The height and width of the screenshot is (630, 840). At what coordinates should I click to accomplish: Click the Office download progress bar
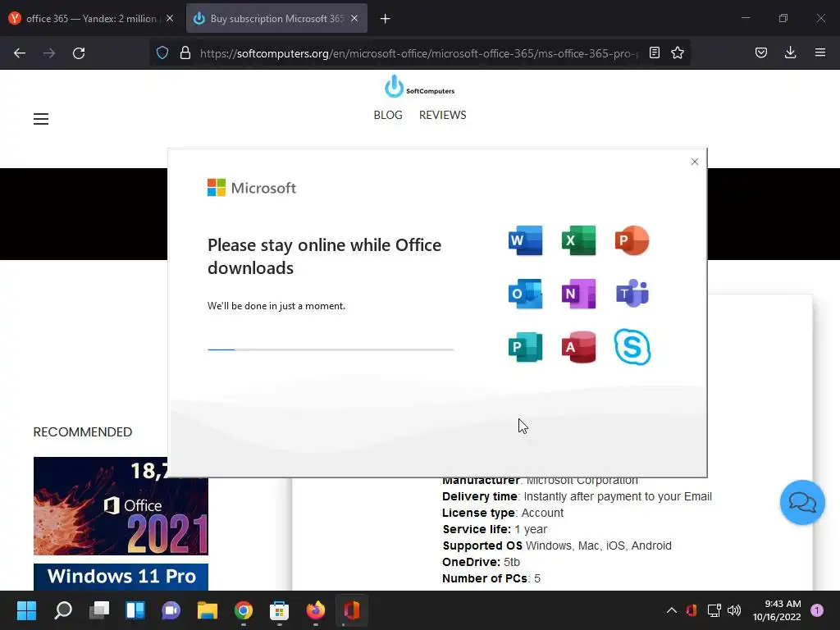[331, 349]
